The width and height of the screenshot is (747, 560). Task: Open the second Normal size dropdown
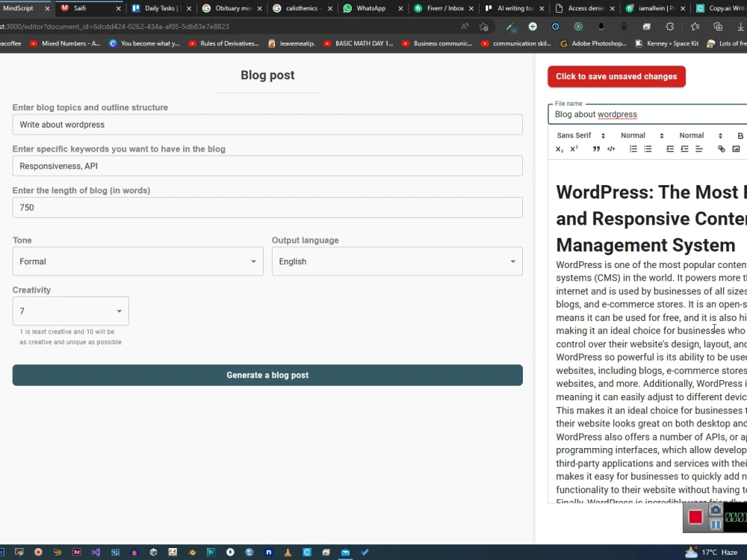(701, 136)
